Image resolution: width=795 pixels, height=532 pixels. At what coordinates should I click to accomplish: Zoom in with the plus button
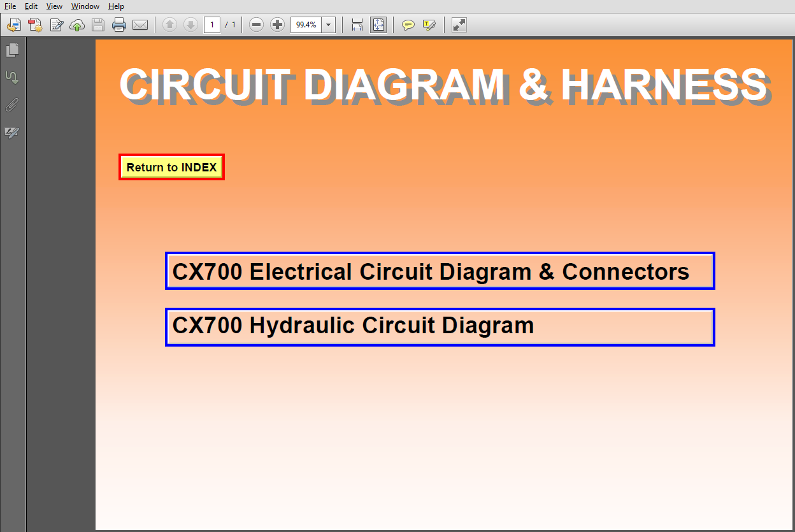pos(277,25)
